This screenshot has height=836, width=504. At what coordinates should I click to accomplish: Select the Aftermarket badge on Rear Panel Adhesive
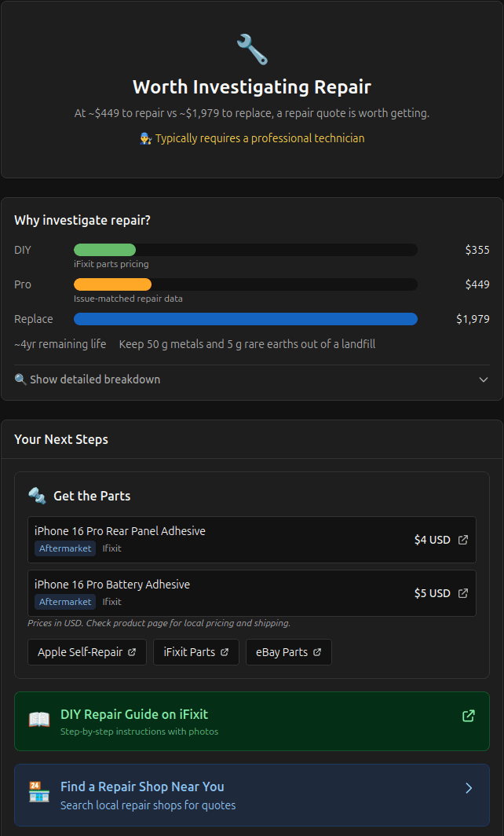pos(65,548)
